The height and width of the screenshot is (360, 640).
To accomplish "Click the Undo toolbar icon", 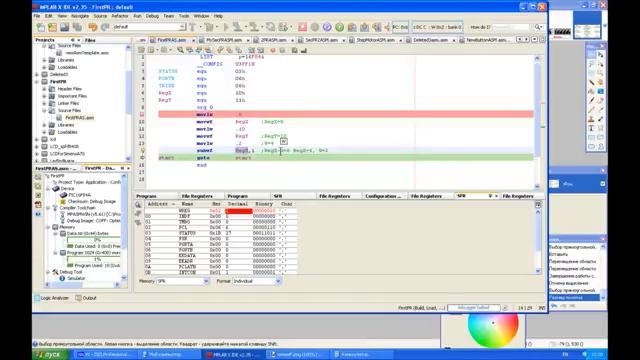I will click(93, 27).
